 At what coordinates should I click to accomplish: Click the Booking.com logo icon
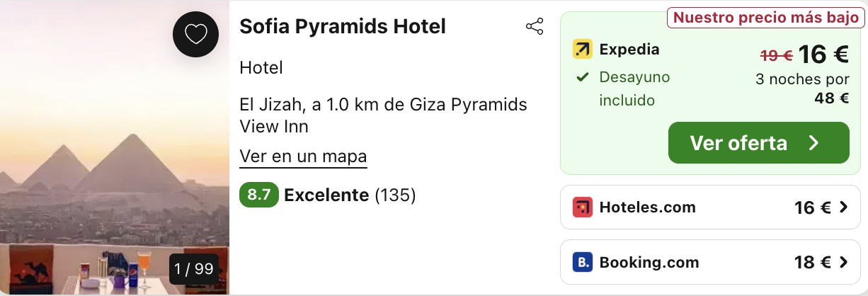(x=583, y=263)
